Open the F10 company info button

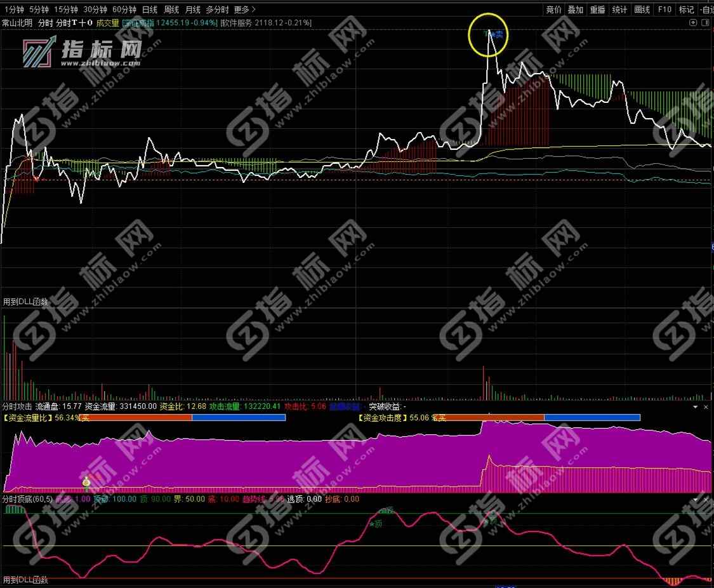pyautogui.click(x=664, y=10)
